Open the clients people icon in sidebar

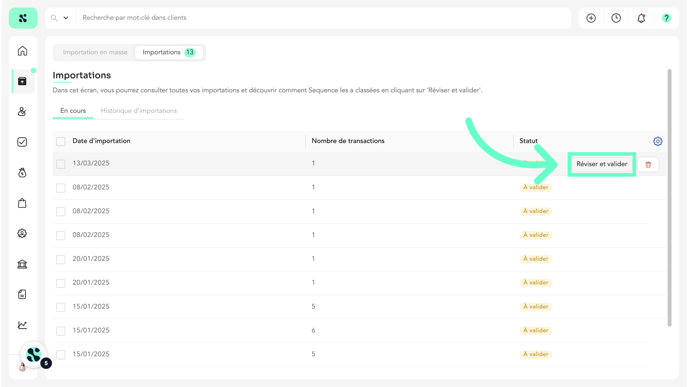(x=22, y=111)
